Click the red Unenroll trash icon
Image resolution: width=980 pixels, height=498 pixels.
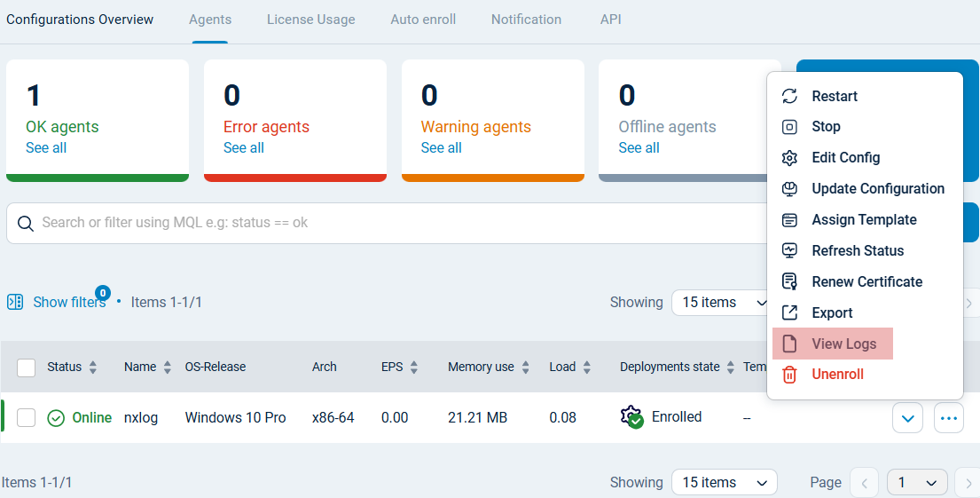[x=789, y=375]
